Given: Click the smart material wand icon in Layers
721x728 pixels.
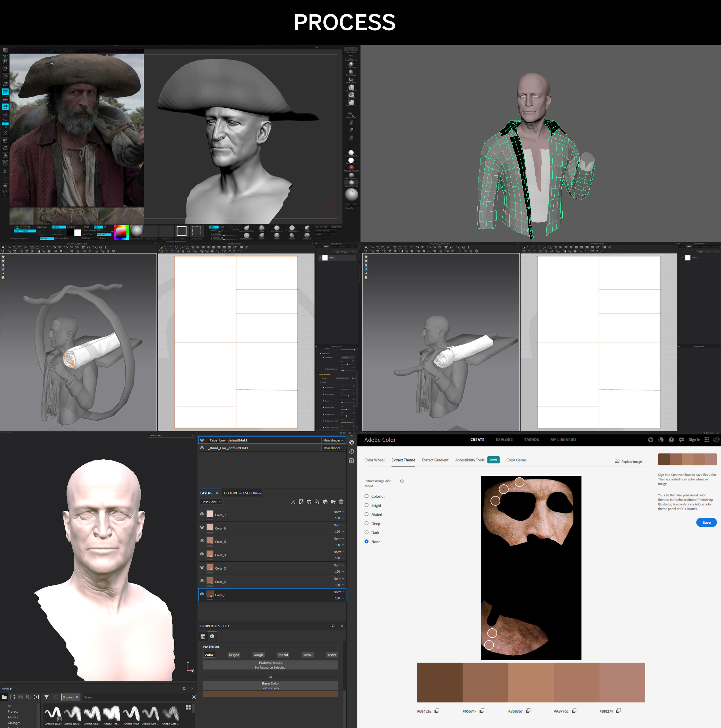Looking at the screenshot, I should tap(293, 502).
